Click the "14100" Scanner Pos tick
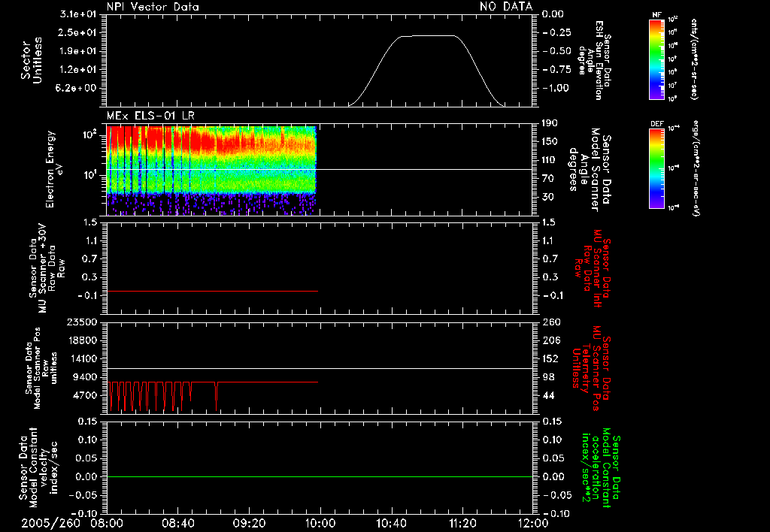 [x=81, y=358]
